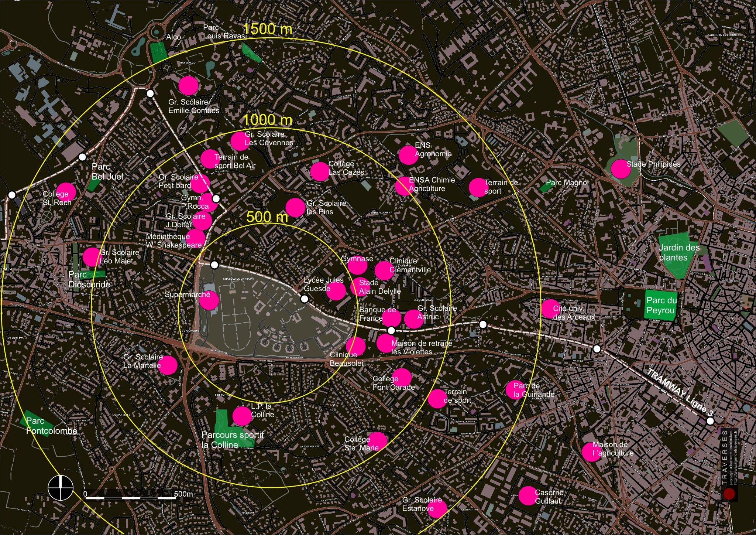Image resolution: width=756 pixels, height=535 pixels.
Task: Click the Gr. Scolaire Petit bard marker
Action: (200, 183)
